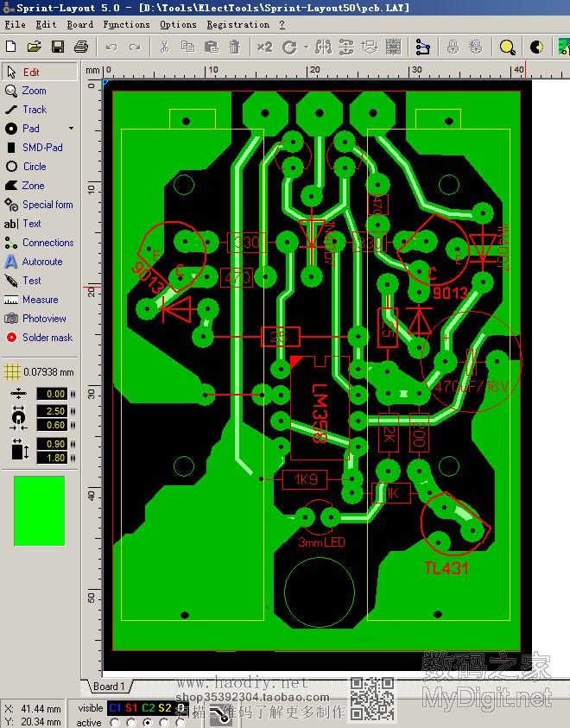
Task: Select the Solder mask tool
Action: pyautogui.click(x=47, y=338)
